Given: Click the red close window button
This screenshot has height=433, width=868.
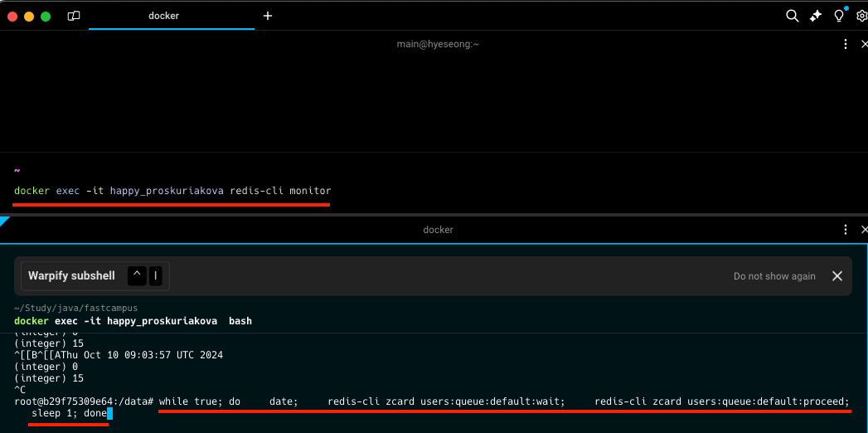Looking at the screenshot, I should coord(12,16).
